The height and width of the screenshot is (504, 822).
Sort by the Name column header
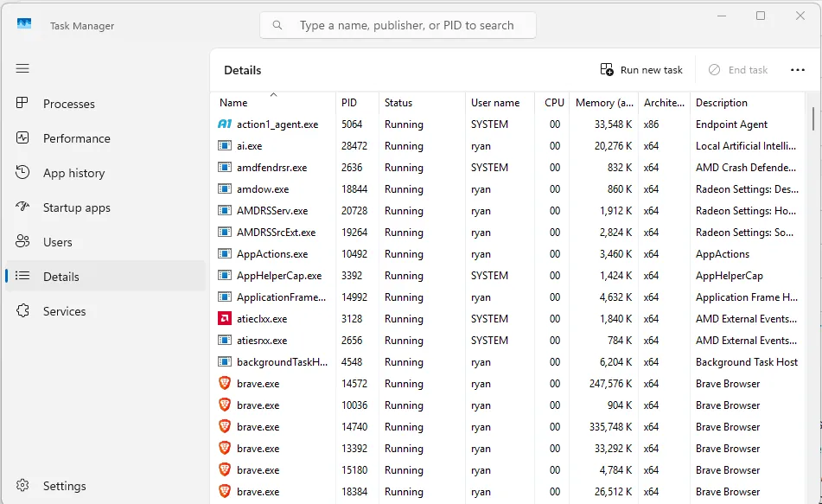272,102
